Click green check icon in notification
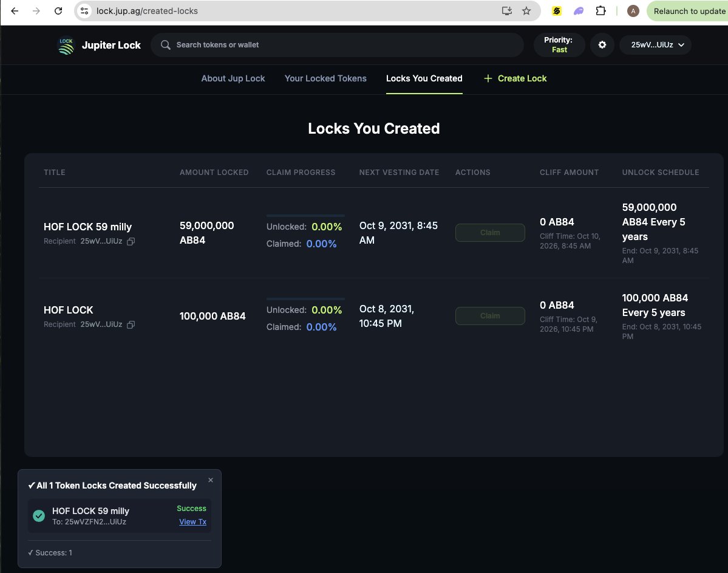The image size is (728, 573). 39,516
